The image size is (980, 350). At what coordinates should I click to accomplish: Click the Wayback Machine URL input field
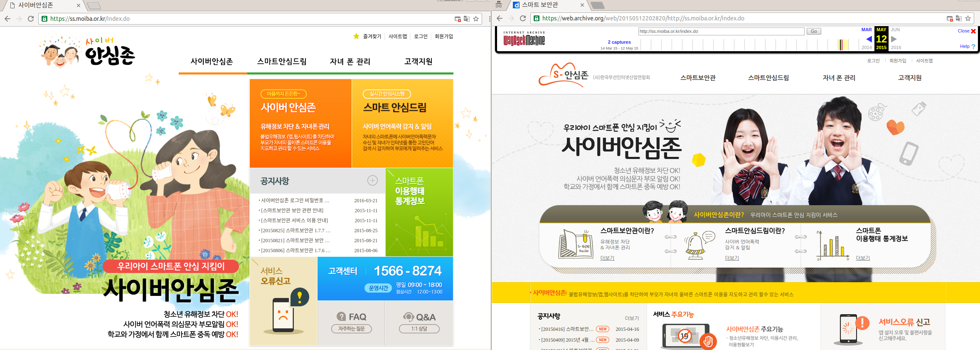[721, 31]
